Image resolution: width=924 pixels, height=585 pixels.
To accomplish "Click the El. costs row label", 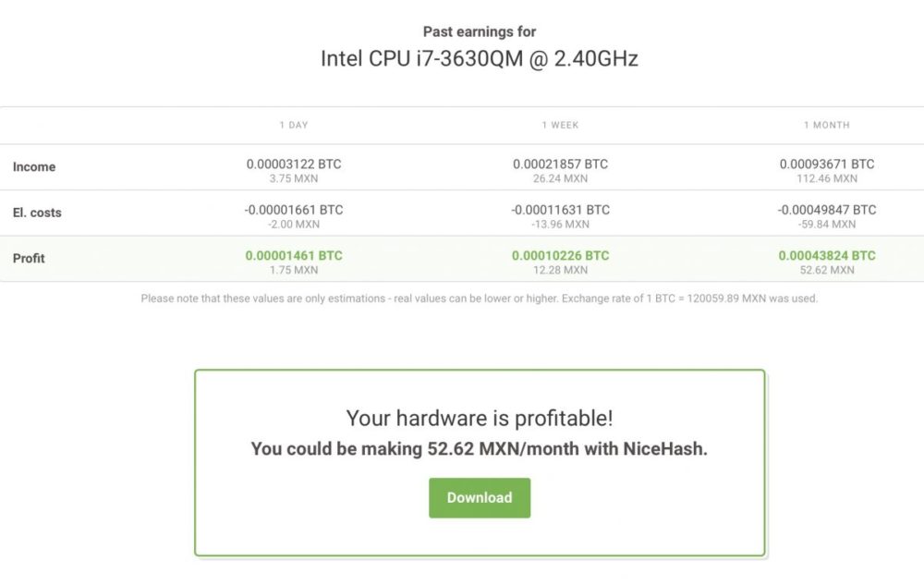I will pyautogui.click(x=37, y=213).
